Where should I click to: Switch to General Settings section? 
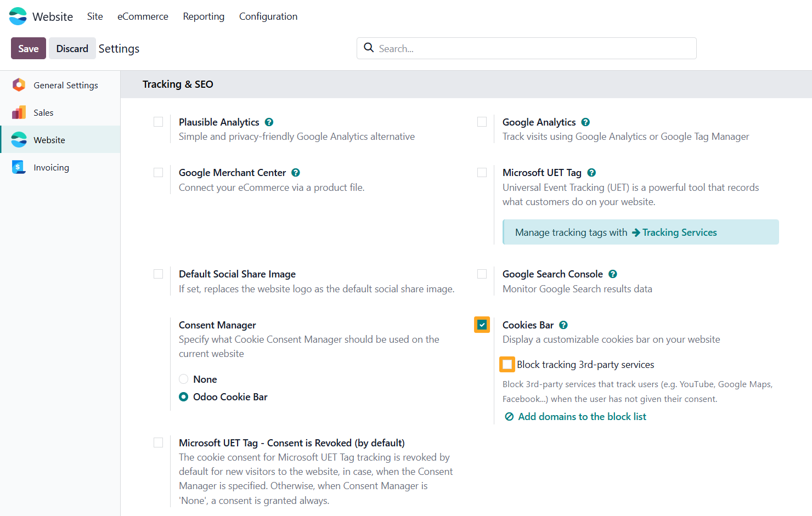tap(65, 85)
